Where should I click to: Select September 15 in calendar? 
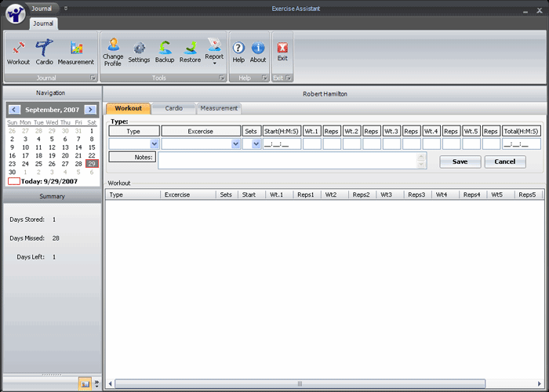92,147
